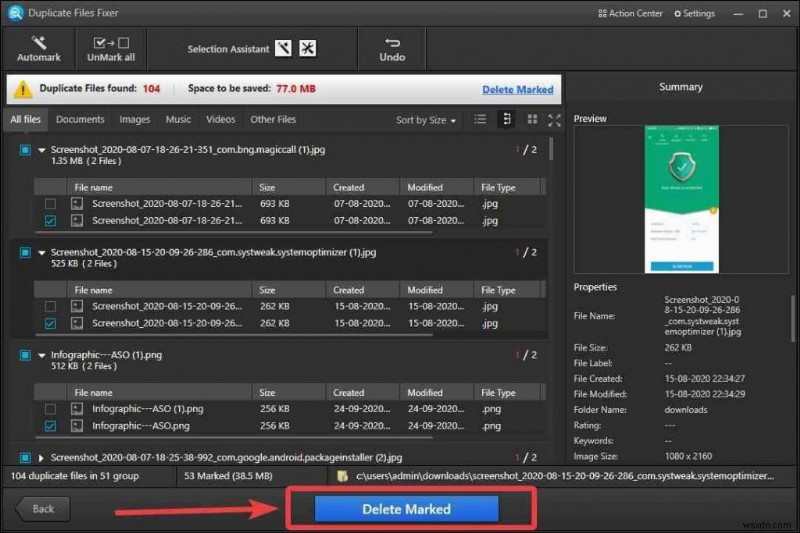Image resolution: width=800 pixels, height=533 pixels.
Task: Open the first Selection Assistant wand icon
Action: click(283, 48)
